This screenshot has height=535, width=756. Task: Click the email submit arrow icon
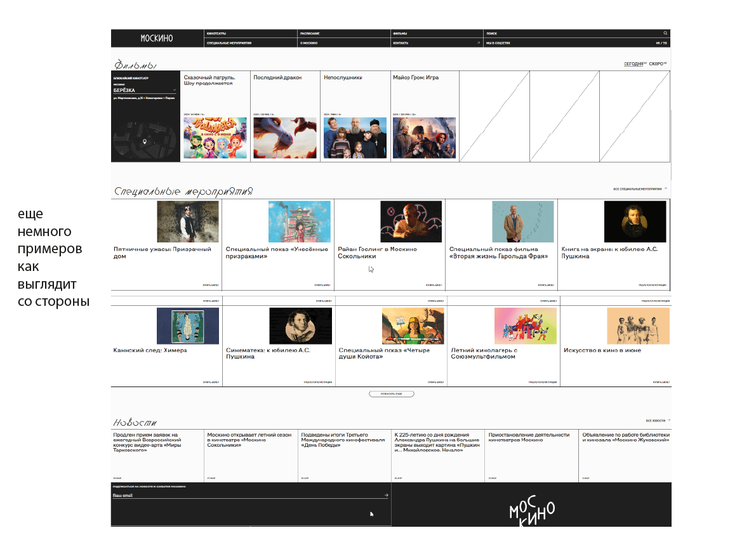pos(386,495)
